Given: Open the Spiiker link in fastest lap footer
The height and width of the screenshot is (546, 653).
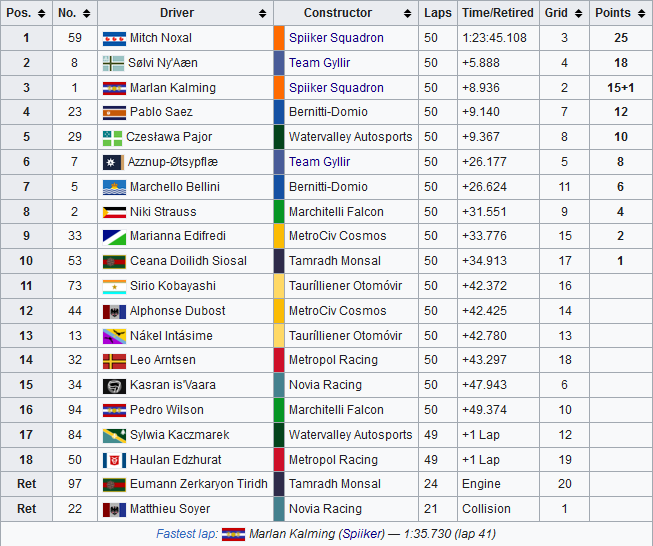Looking at the screenshot, I should (361, 534).
